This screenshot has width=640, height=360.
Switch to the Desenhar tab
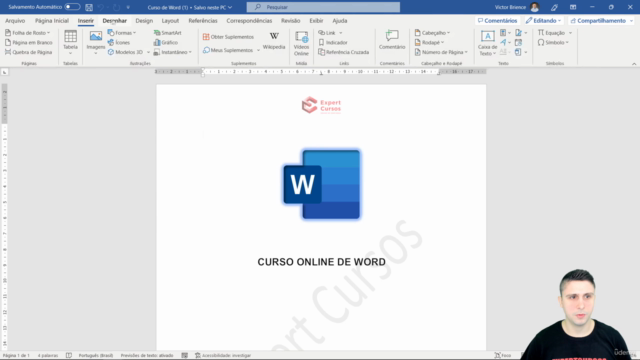(115, 21)
